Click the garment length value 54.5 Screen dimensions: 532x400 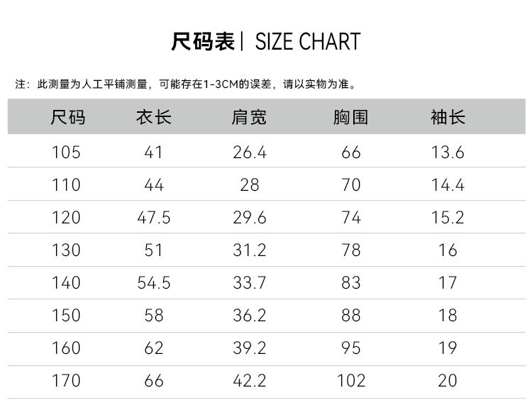coord(153,283)
